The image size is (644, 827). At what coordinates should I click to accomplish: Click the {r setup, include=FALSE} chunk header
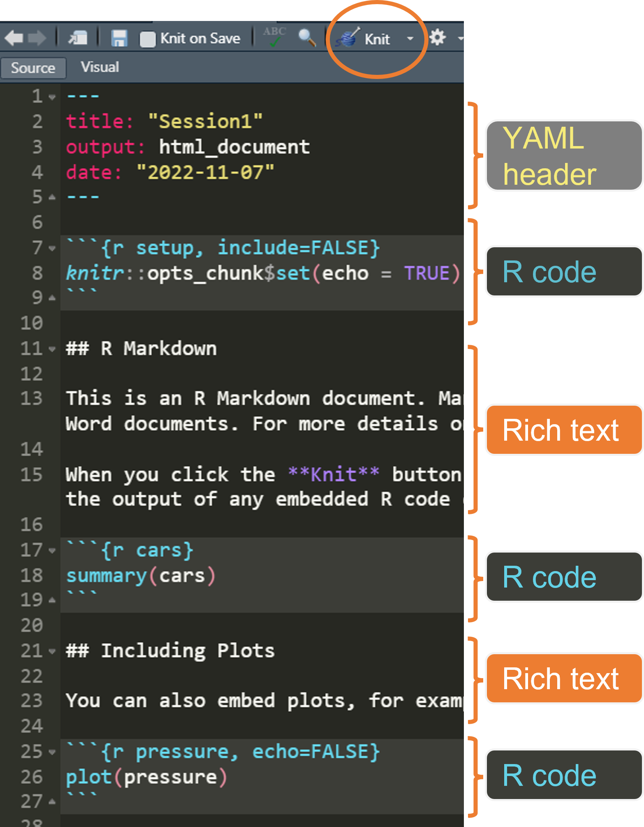tap(222, 248)
